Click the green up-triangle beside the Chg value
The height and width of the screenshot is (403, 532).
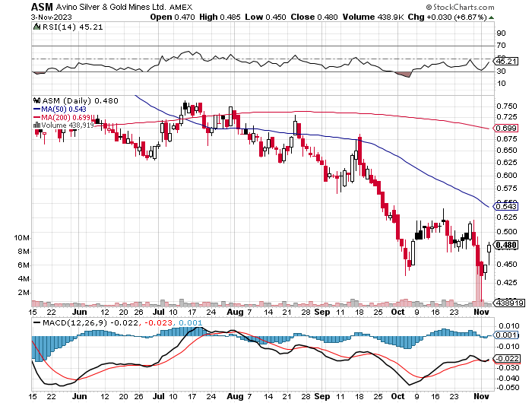click(x=491, y=17)
